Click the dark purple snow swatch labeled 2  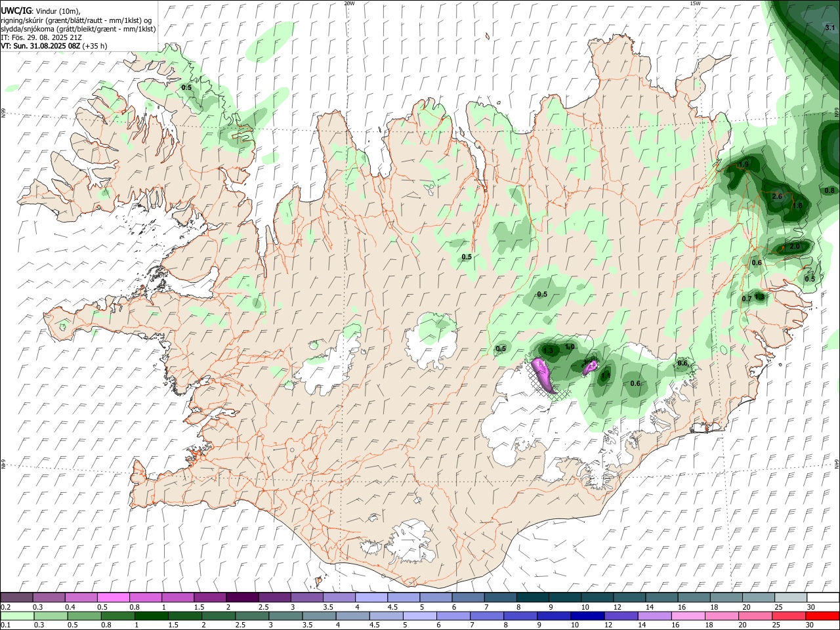tap(241, 597)
